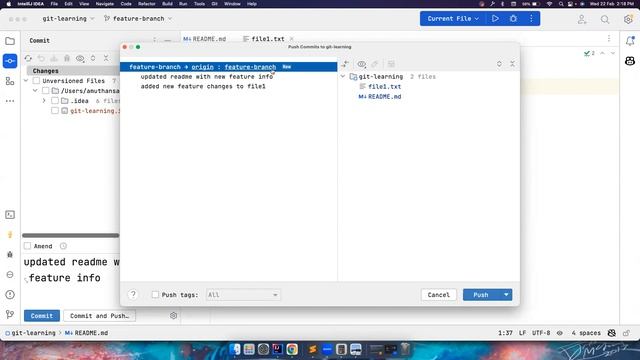640x360 pixels.
Task: Switch to the README.md editor tab
Action: click(205, 39)
